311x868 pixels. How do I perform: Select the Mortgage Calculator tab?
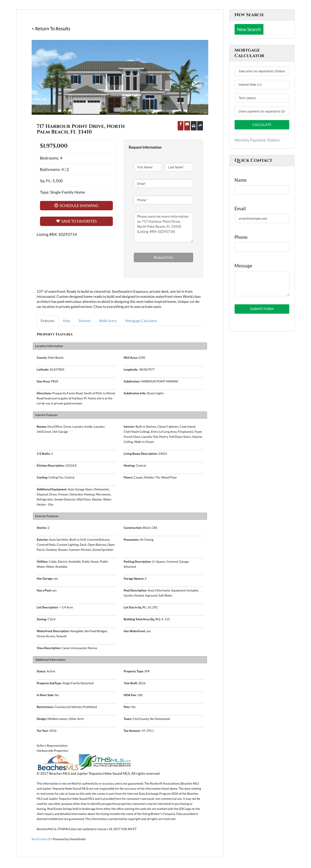point(141,321)
